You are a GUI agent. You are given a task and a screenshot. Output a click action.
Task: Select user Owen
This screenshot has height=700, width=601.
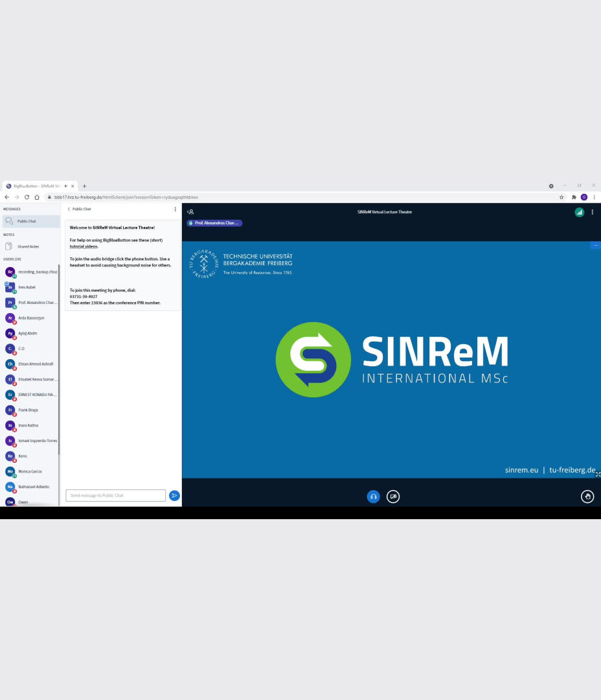pos(31,502)
